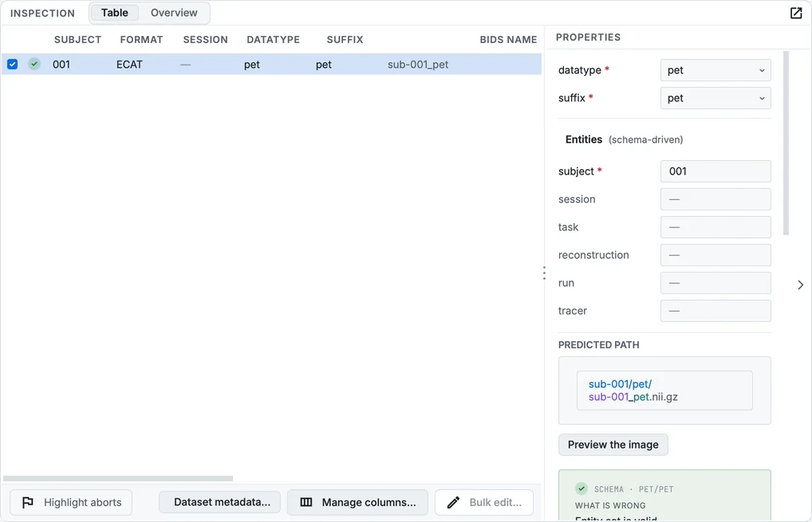Uncheck the row checkbox for subject 001
The height and width of the screenshot is (522, 812).
coord(13,64)
